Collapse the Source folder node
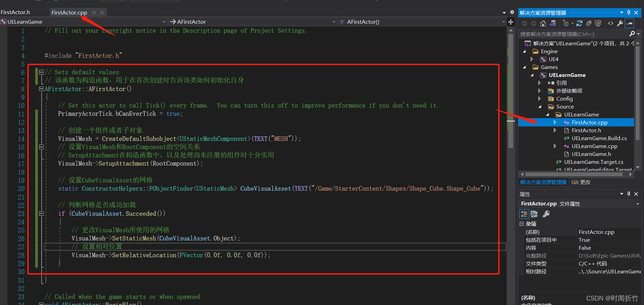The image size is (644, 305). tap(540, 107)
